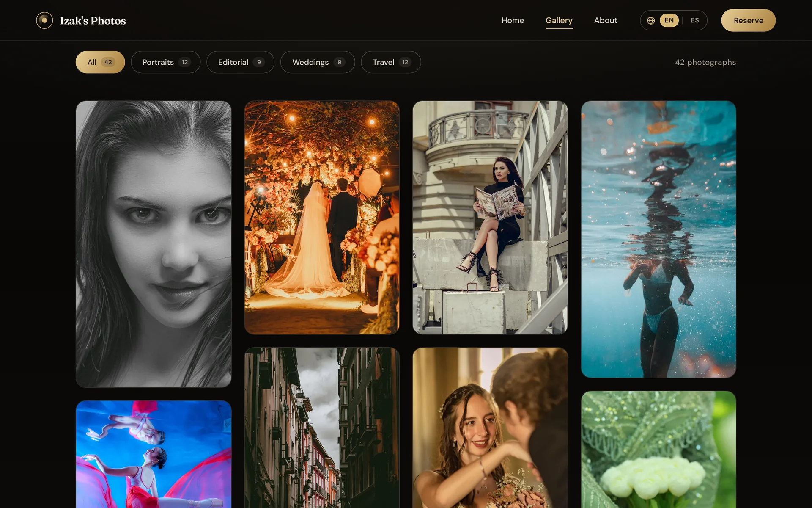The image size is (812, 508).
Task: Open the white tulips green dress photo
Action: tap(658, 450)
